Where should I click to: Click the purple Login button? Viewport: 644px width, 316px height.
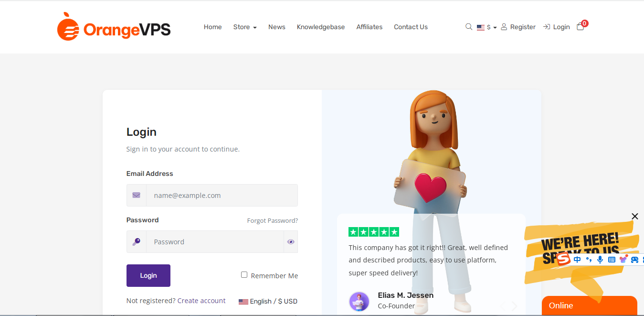pos(148,275)
